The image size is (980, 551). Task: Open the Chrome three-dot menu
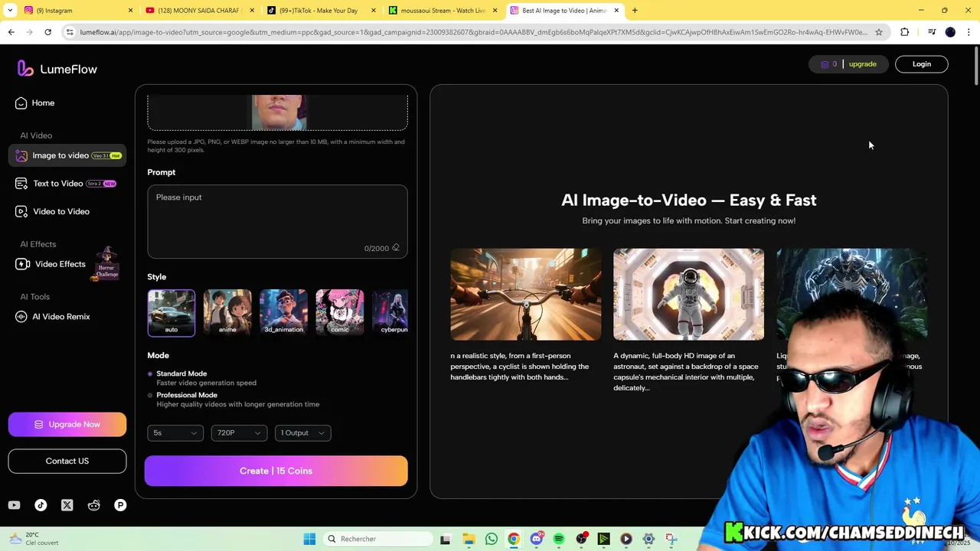(x=969, y=32)
